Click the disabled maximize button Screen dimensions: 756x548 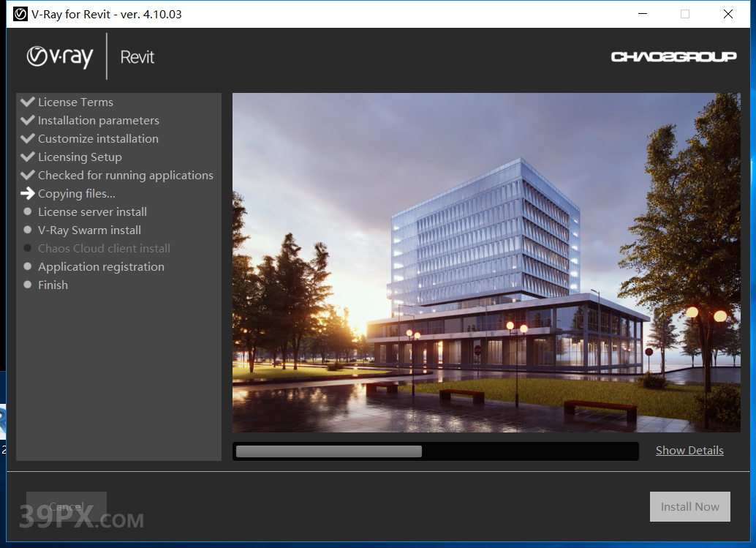pyautogui.click(x=684, y=14)
